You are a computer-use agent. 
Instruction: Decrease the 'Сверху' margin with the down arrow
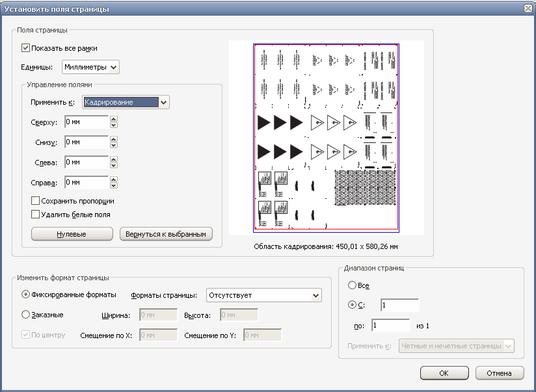(x=114, y=125)
